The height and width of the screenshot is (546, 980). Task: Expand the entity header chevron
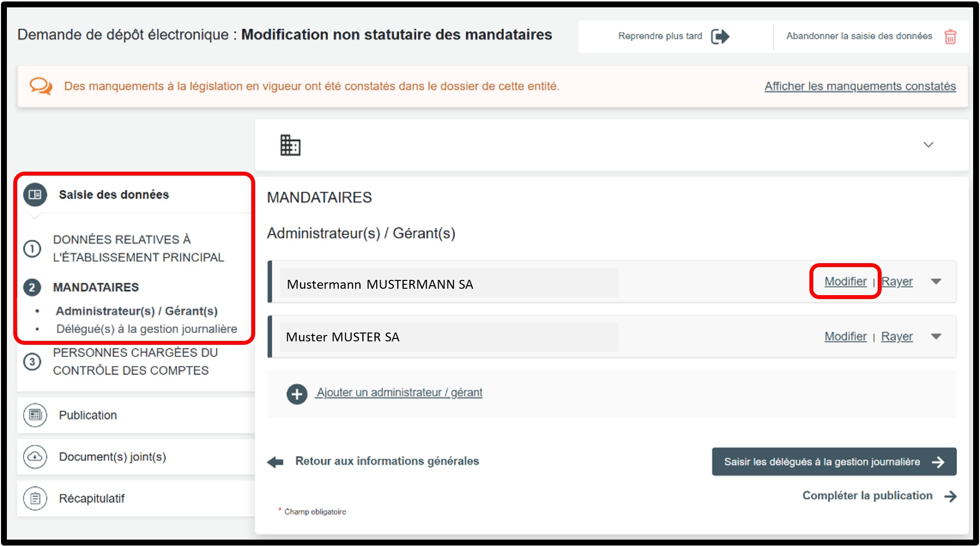[928, 145]
